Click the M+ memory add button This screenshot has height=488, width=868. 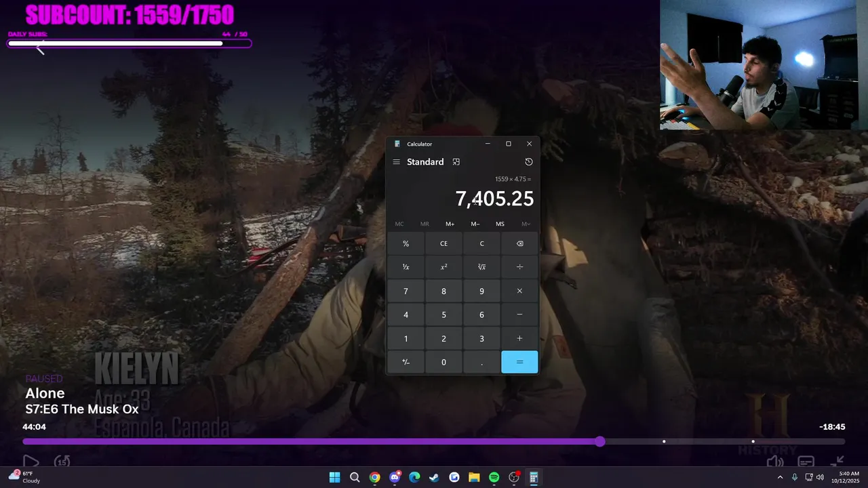click(450, 224)
